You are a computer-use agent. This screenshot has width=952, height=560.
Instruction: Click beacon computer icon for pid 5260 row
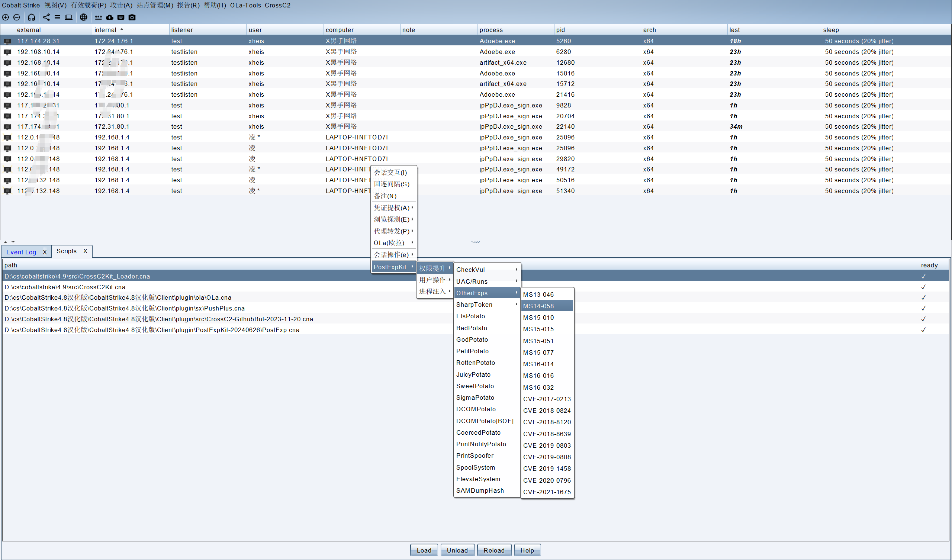point(7,41)
